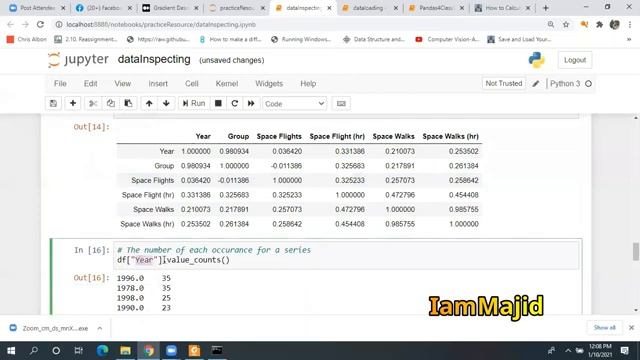Save notebook with the floppy disk icon

(53, 104)
